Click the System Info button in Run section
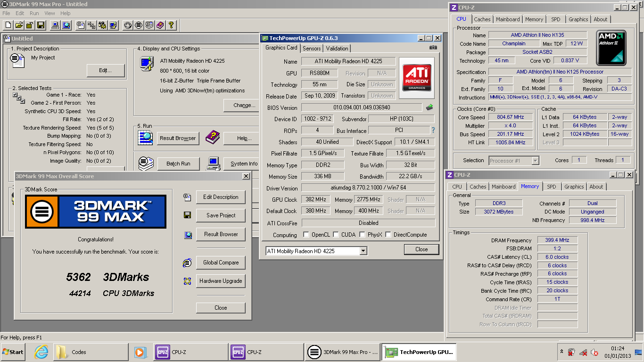The height and width of the screenshot is (362, 644). [x=242, y=164]
